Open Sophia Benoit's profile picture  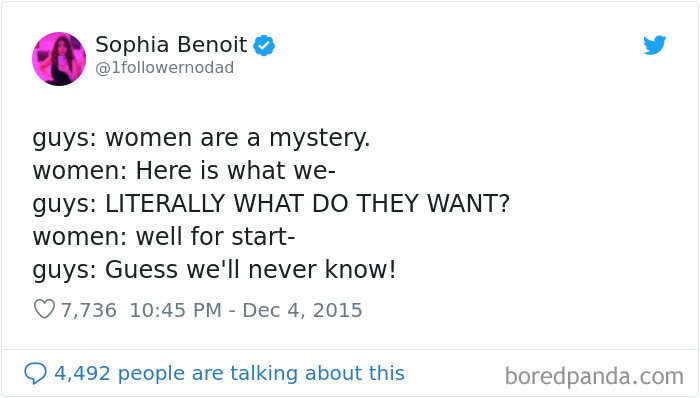pos(59,58)
